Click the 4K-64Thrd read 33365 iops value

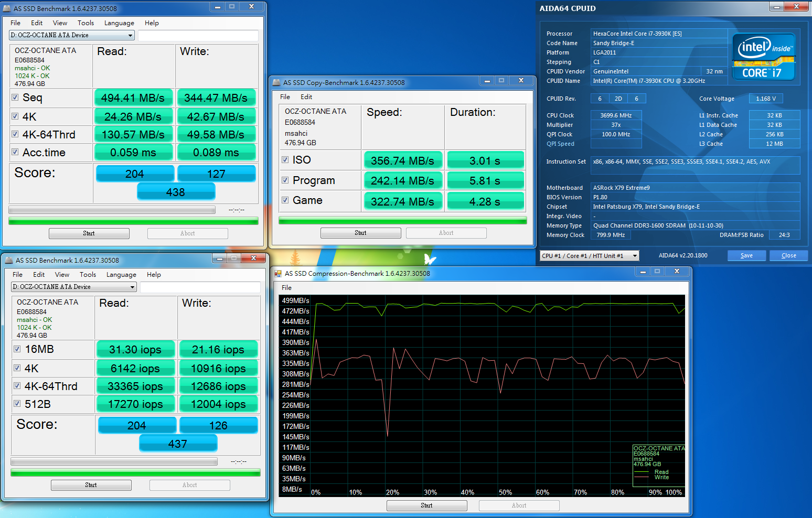point(135,386)
